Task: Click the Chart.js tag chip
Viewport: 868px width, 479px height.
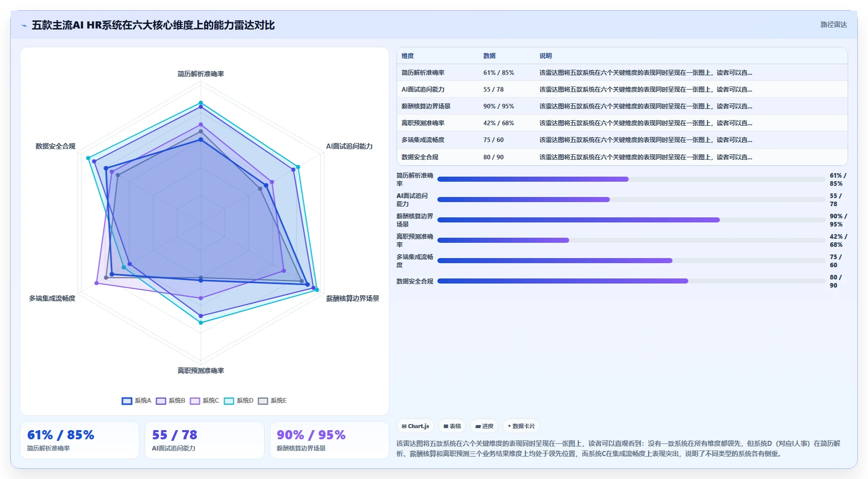Action: click(415, 426)
